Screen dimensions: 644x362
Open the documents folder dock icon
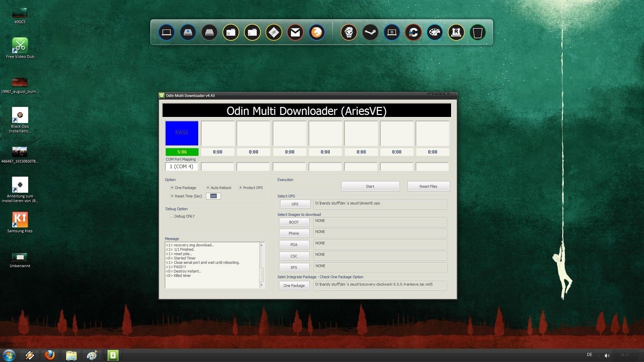coord(231,33)
